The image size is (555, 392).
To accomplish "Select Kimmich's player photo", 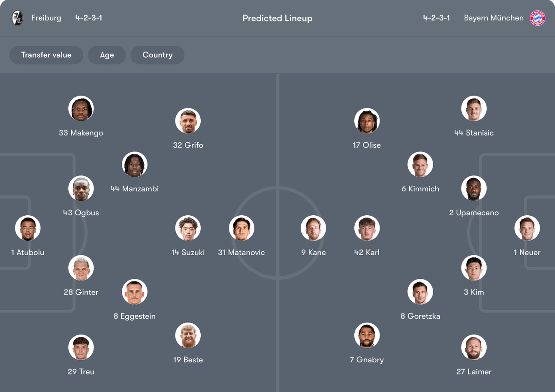I will pos(420,165).
